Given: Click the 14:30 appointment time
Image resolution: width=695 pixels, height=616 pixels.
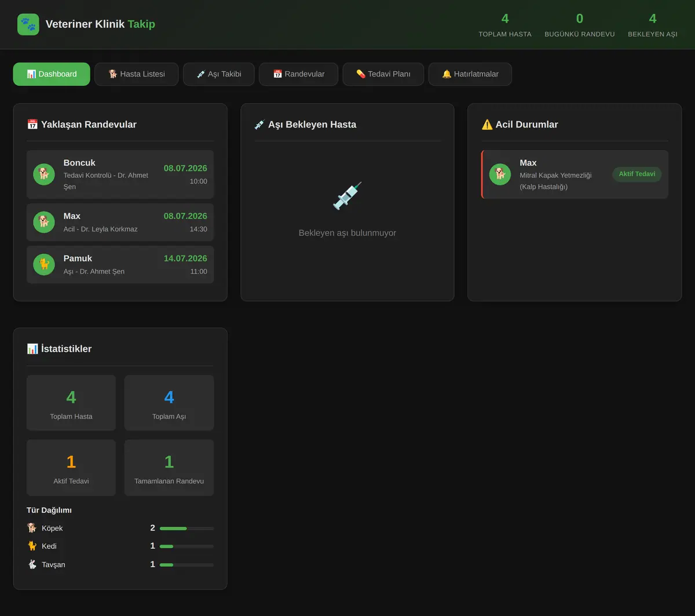Looking at the screenshot, I should click(x=199, y=229).
